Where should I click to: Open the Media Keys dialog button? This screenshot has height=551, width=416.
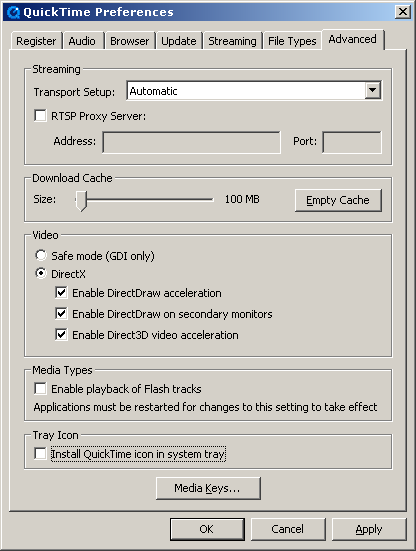pos(208,488)
